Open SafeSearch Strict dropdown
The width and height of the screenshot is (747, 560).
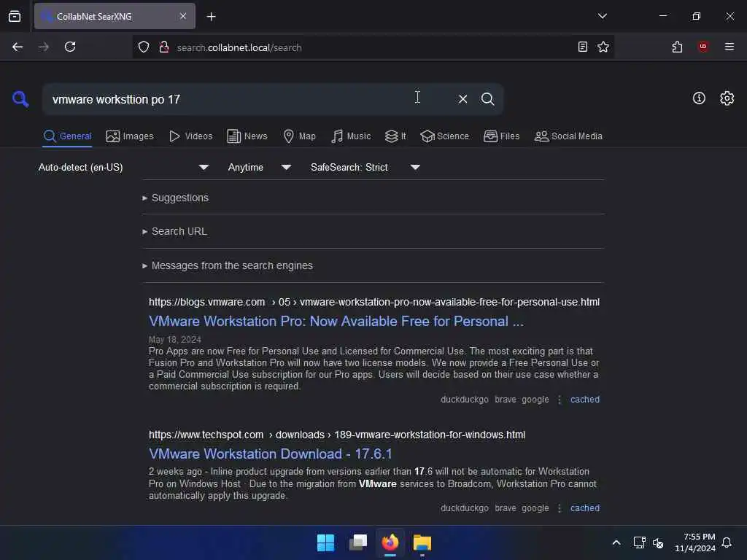tap(365, 167)
